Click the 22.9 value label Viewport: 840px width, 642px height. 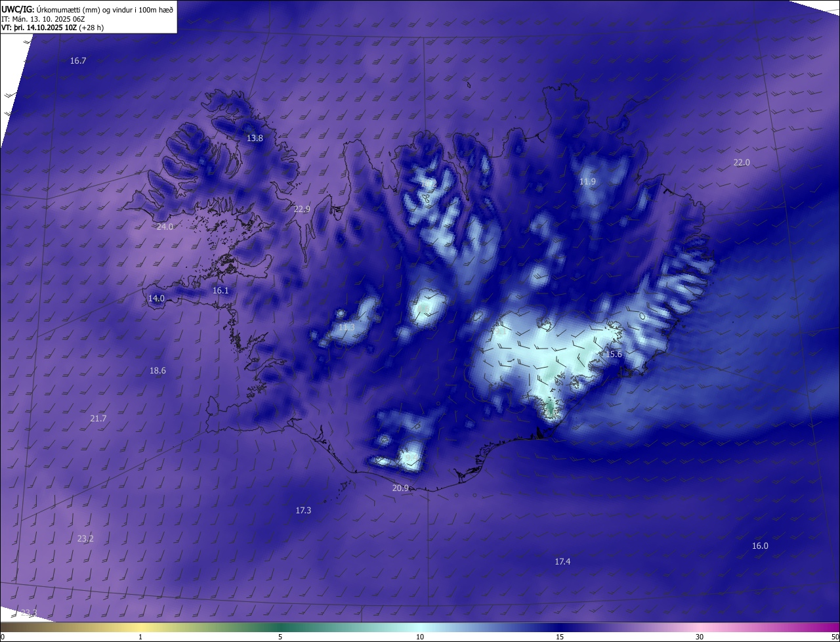tap(302, 209)
